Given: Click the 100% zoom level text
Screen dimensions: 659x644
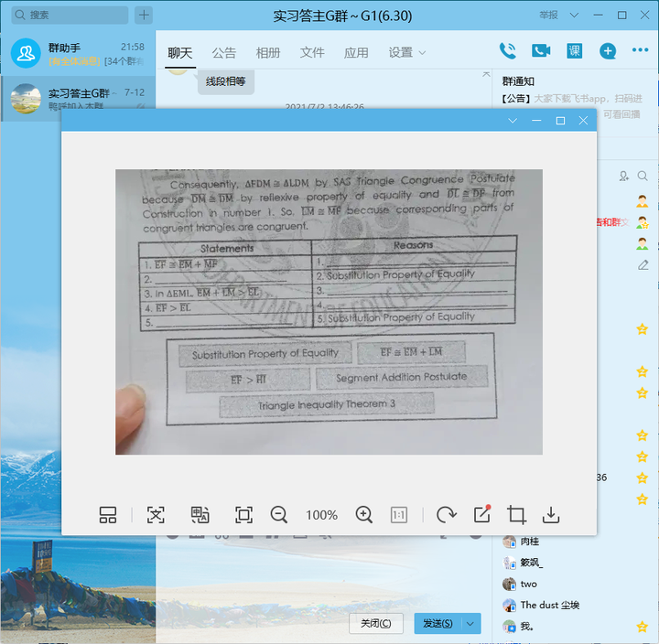Looking at the screenshot, I should click(x=321, y=515).
